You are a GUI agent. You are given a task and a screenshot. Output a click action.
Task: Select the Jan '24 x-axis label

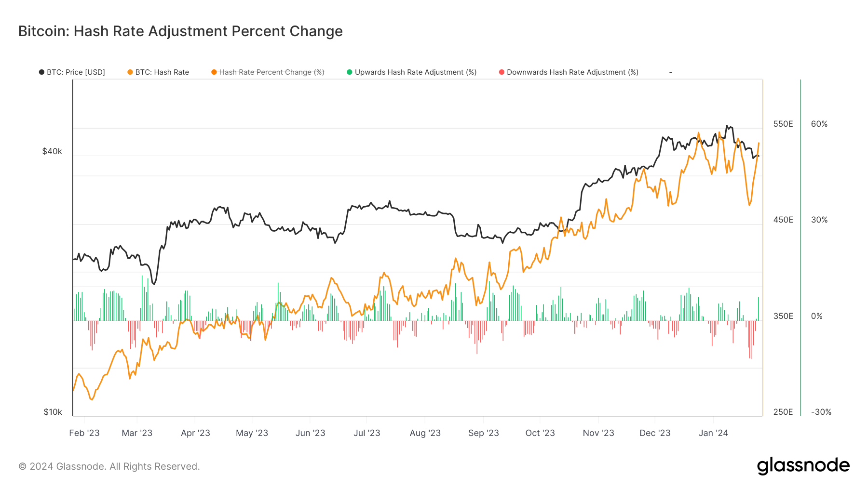click(x=713, y=433)
